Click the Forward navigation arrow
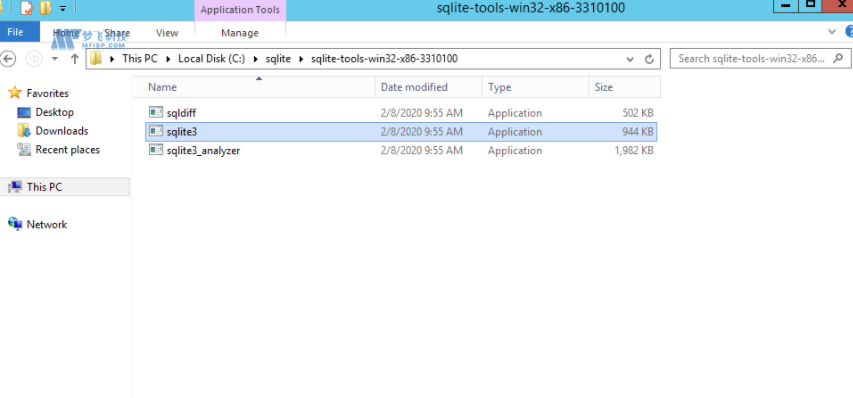 click(x=34, y=59)
